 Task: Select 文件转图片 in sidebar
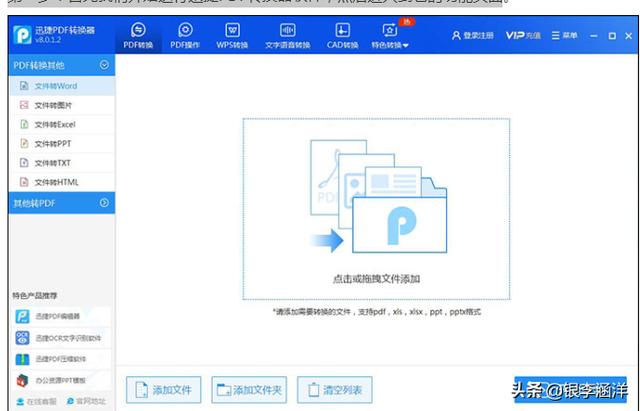click(x=62, y=105)
